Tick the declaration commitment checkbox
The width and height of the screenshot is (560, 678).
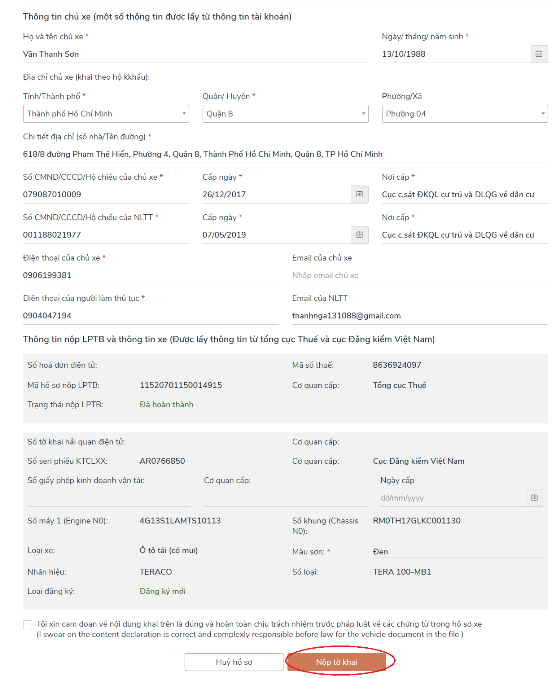[28, 625]
